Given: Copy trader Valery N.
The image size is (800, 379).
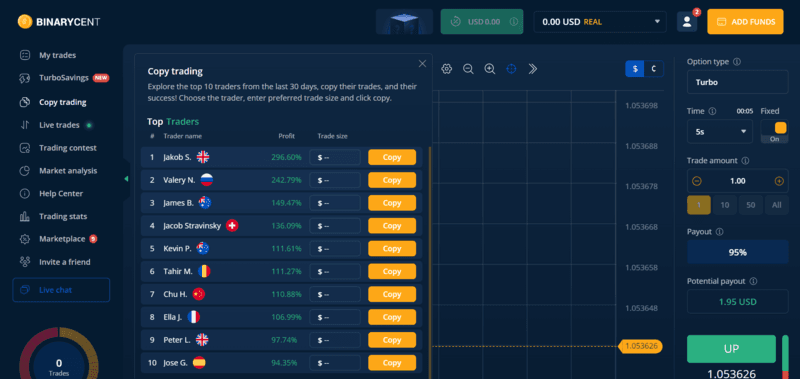Looking at the screenshot, I should (x=392, y=180).
